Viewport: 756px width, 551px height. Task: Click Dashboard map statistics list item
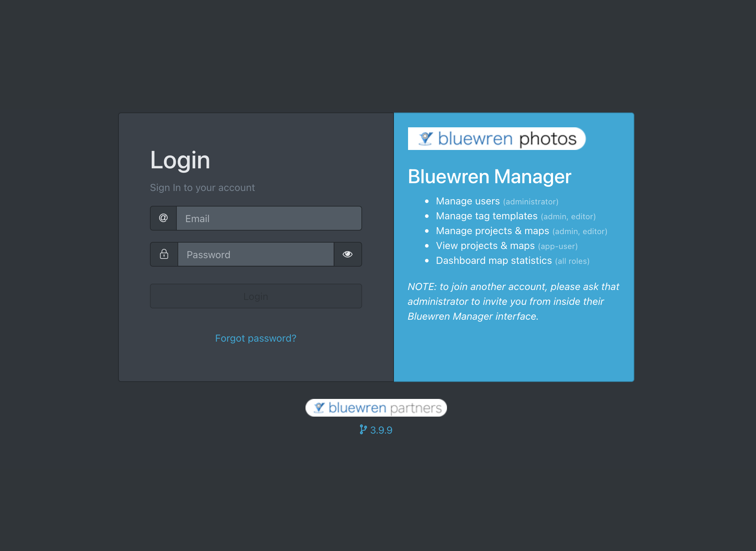click(513, 261)
